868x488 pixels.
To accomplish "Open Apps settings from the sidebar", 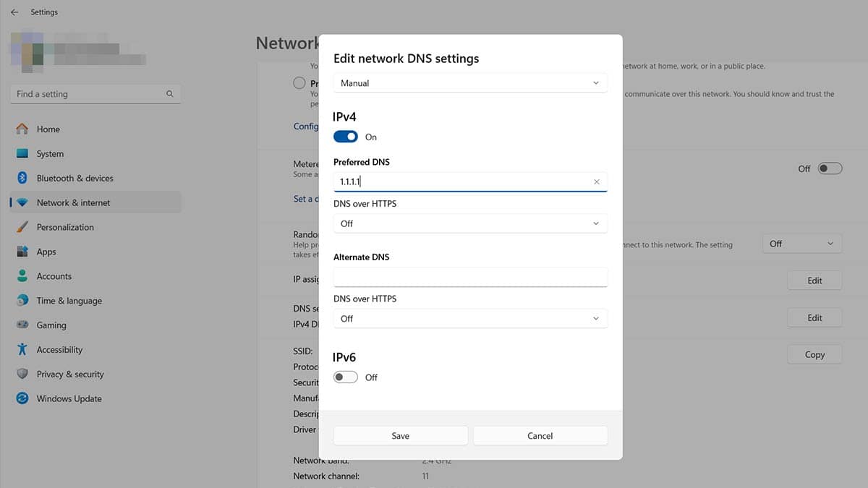I will (46, 251).
